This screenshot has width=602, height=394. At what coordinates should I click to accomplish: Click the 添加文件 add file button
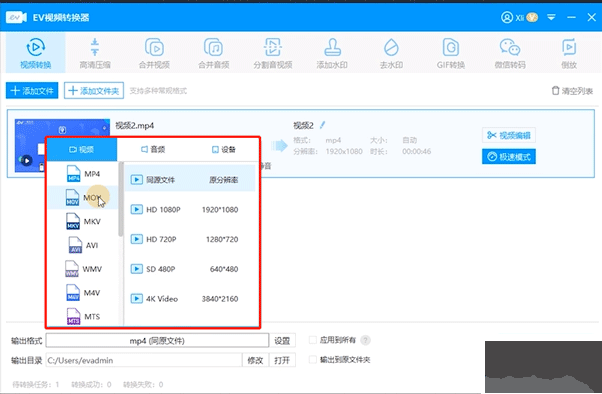32,91
